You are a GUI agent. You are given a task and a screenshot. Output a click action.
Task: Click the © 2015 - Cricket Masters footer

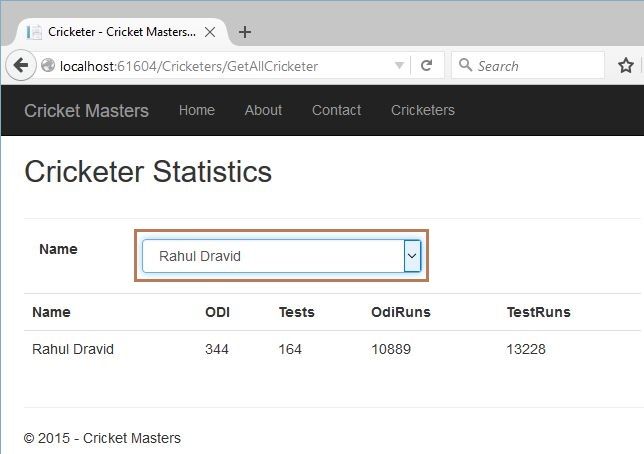point(102,438)
